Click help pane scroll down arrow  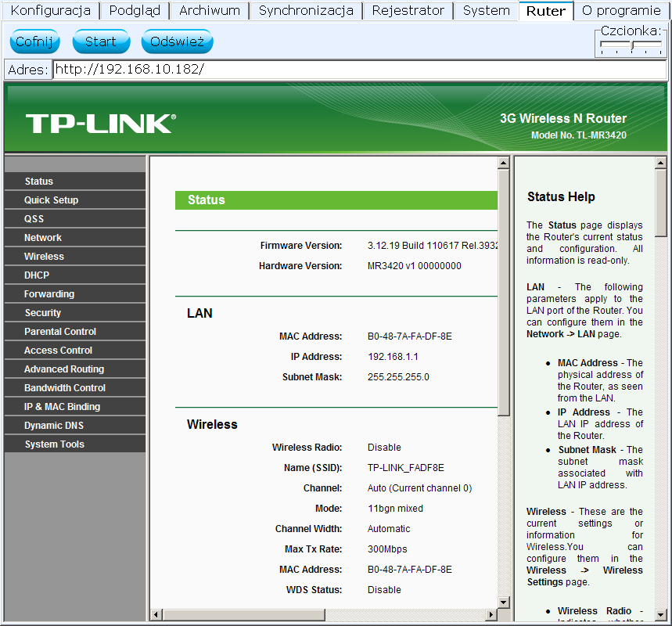point(661,615)
